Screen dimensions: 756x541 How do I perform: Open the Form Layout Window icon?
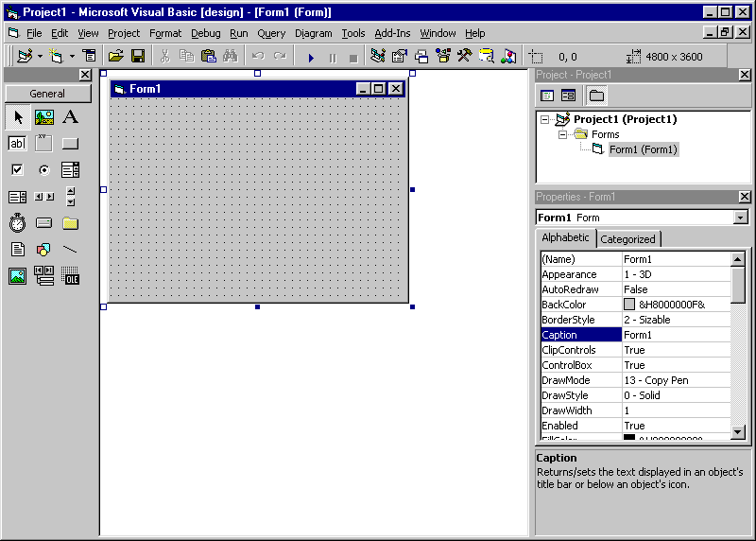[x=421, y=57]
